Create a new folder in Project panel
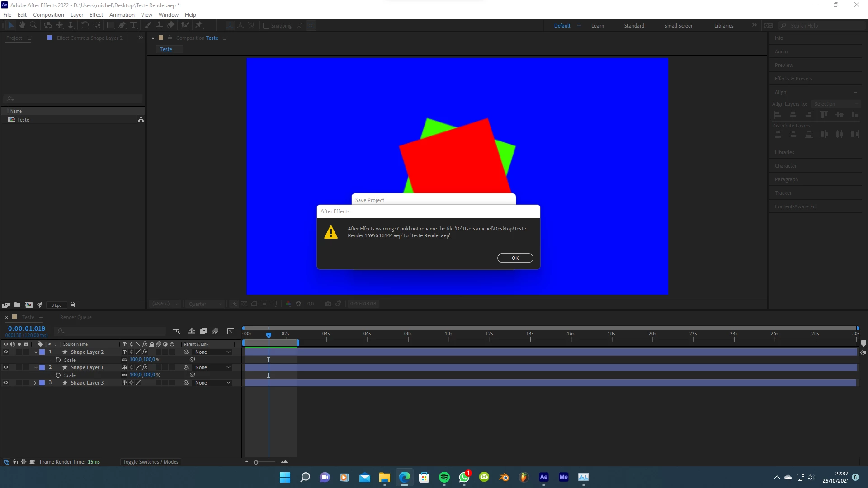This screenshot has height=488, width=868. (17, 305)
